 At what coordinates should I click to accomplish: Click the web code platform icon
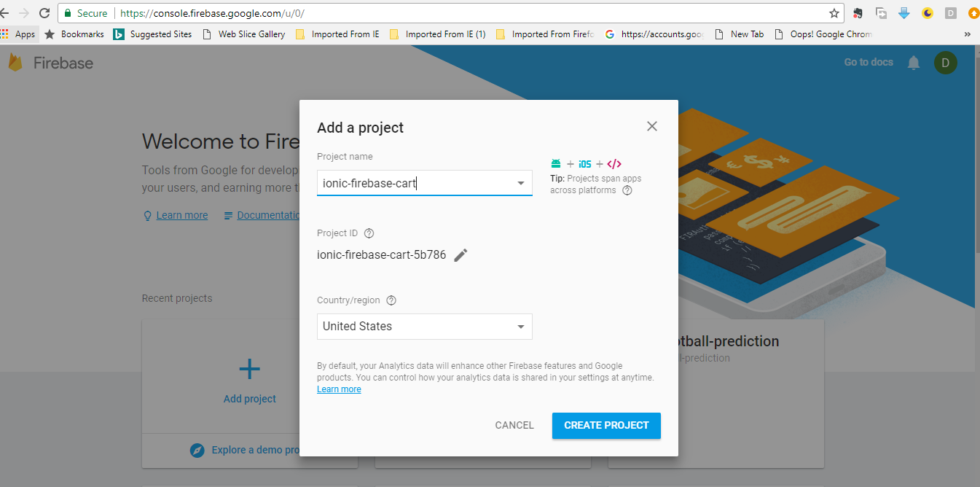[x=614, y=164]
